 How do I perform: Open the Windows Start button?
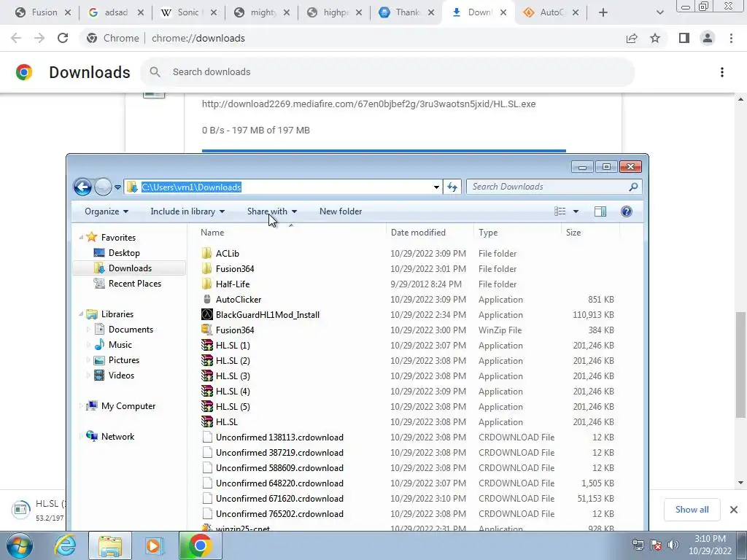click(20, 545)
